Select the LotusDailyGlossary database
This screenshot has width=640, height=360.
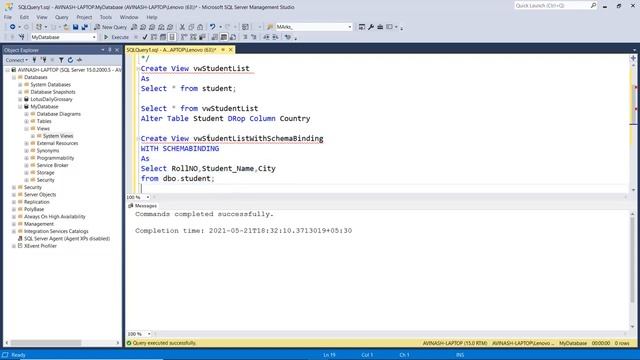click(x=51, y=99)
